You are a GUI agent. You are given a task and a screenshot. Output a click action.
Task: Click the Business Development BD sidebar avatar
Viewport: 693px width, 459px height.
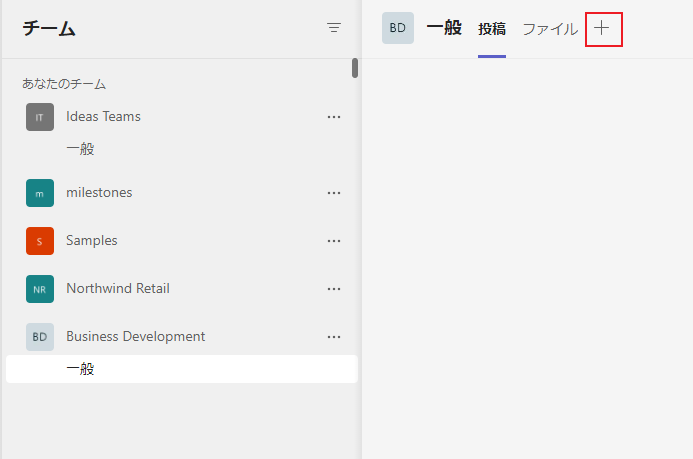click(x=40, y=337)
